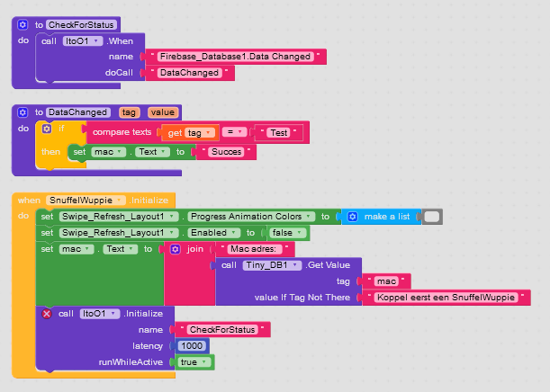Open Progress Animation Colors property dropdown

click(x=251, y=217)
